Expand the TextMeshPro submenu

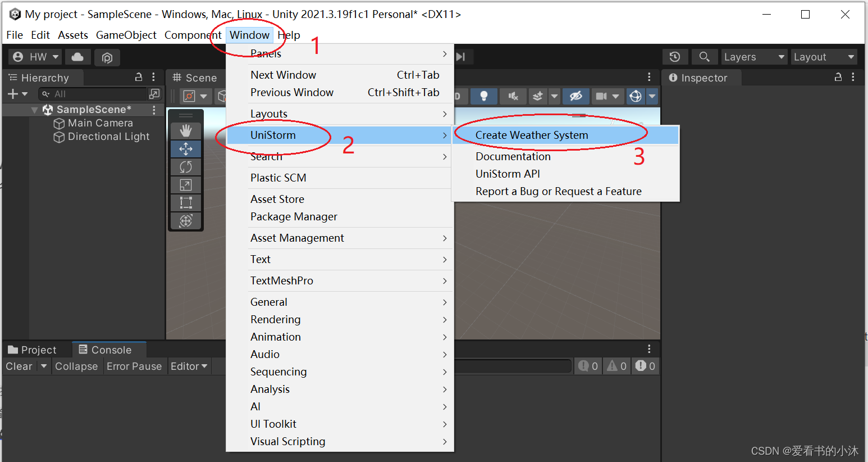pos(340,281)
